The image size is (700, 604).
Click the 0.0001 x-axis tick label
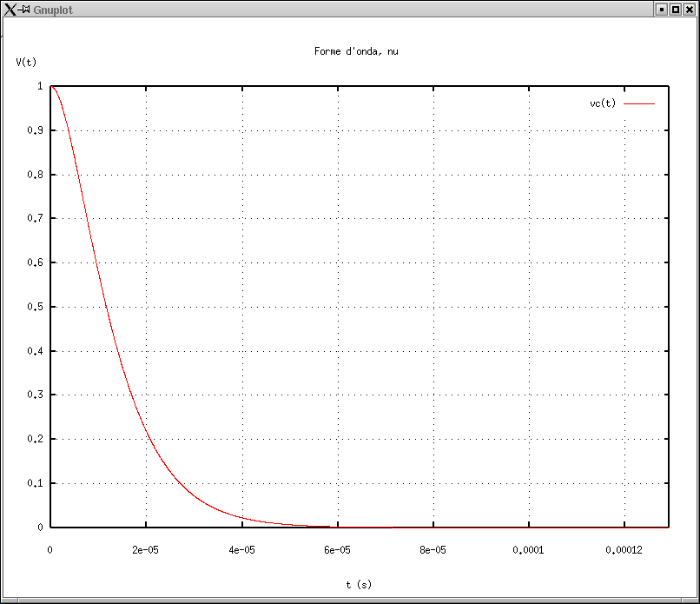pyautogui.click(x=528, y=550)
